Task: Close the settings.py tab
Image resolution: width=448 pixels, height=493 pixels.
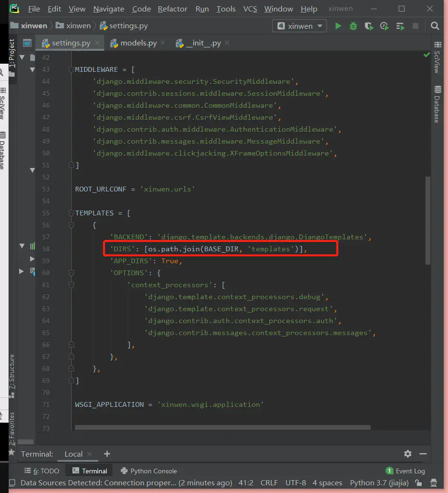Action: click(97, 43)
